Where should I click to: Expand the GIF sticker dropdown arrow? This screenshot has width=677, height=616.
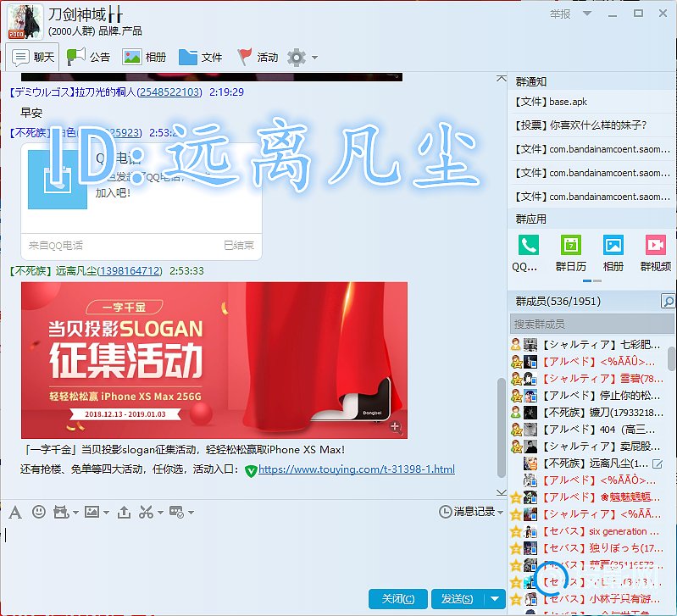click(76, 513)
